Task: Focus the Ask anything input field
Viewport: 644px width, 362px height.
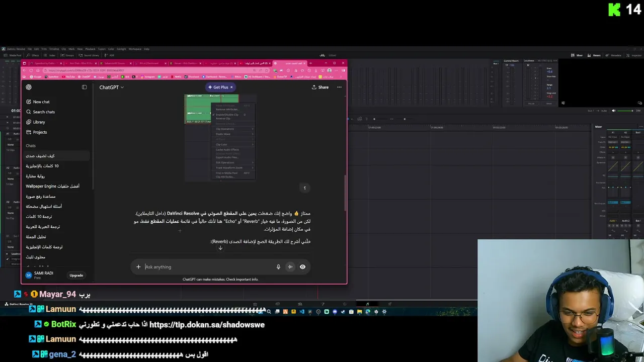Action: click(208, 267)
